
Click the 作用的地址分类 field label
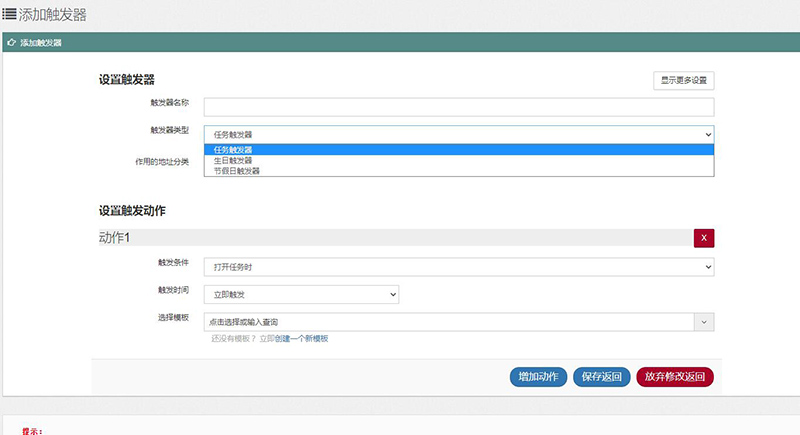point(161,161)
